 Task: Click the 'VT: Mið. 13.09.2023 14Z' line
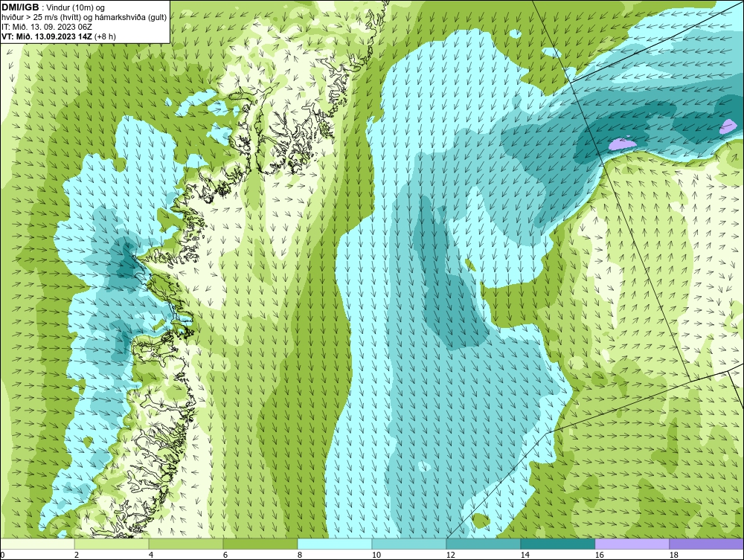click(59, 36)
